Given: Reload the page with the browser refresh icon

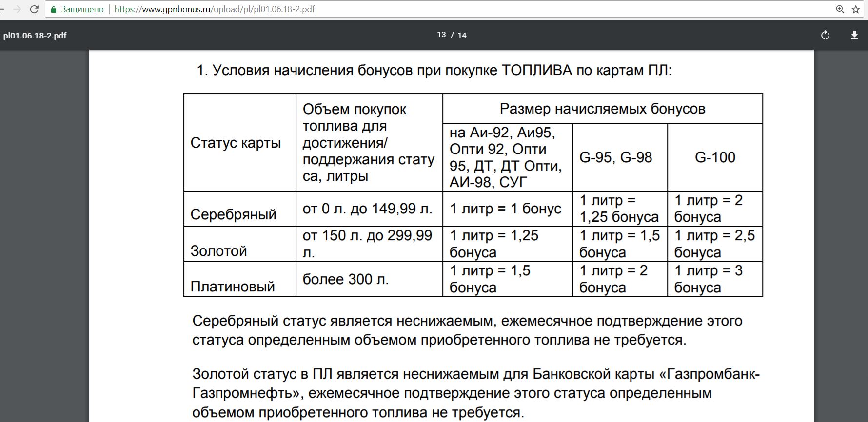Looking at the screenshot, I should pos(34,9).
